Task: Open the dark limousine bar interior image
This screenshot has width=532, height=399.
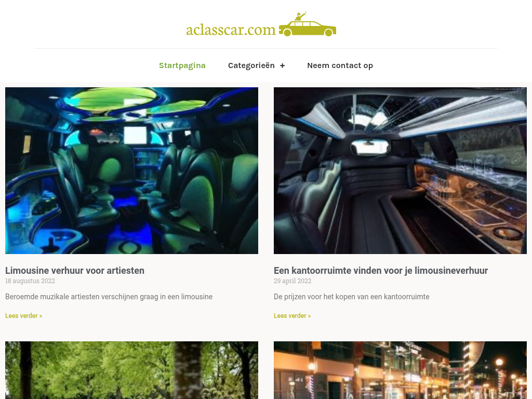Action: point(400,170)
